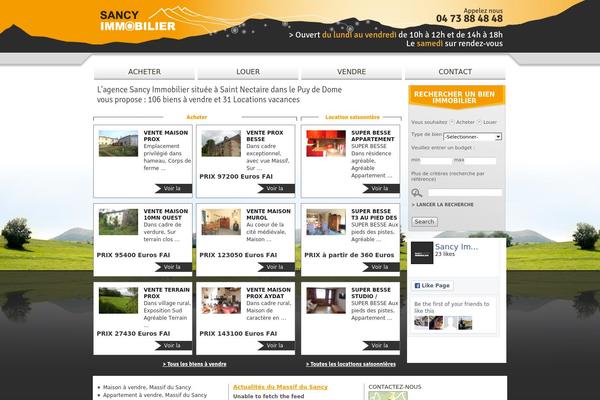600x400 pixels.
Task: Click the PRIX 97200 Euros FAI text
Action: [236, 176]
